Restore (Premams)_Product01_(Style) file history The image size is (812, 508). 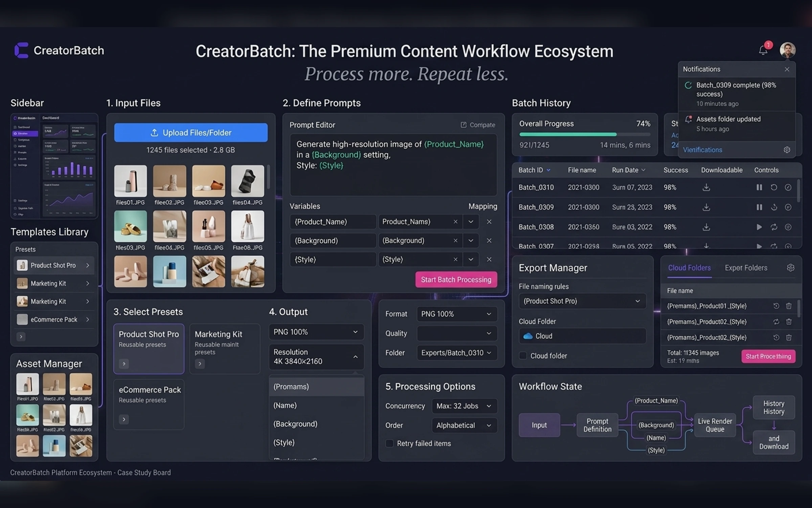point(776,306)
